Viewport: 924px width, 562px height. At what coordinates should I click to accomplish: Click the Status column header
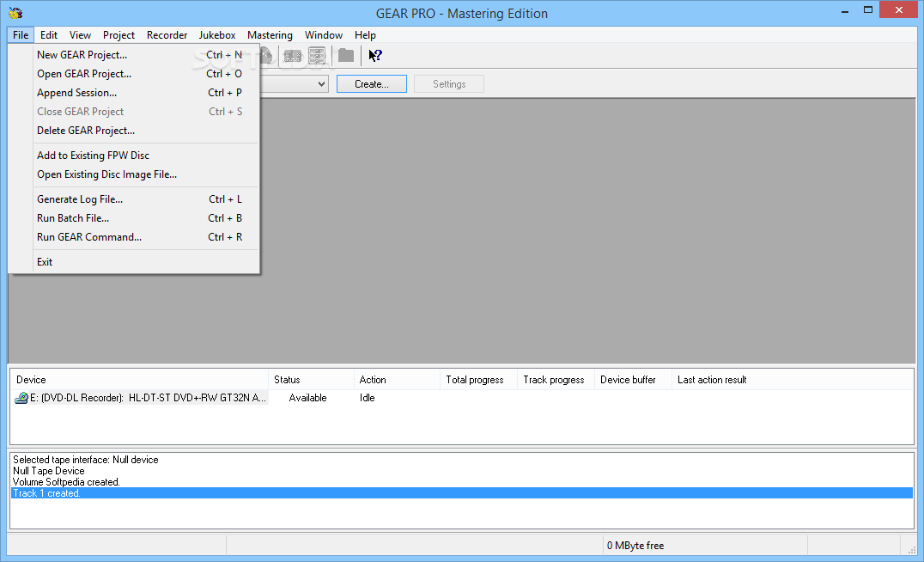coord(311,380)
